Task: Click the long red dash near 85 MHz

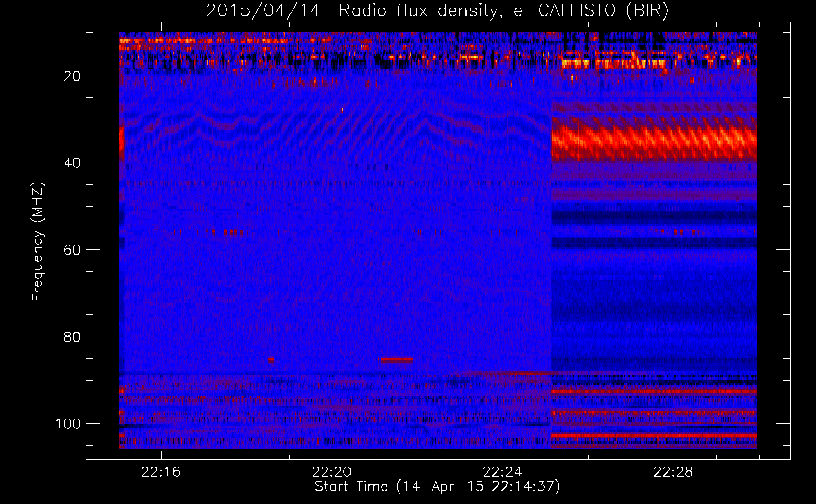Action: [x=397, y=360]
